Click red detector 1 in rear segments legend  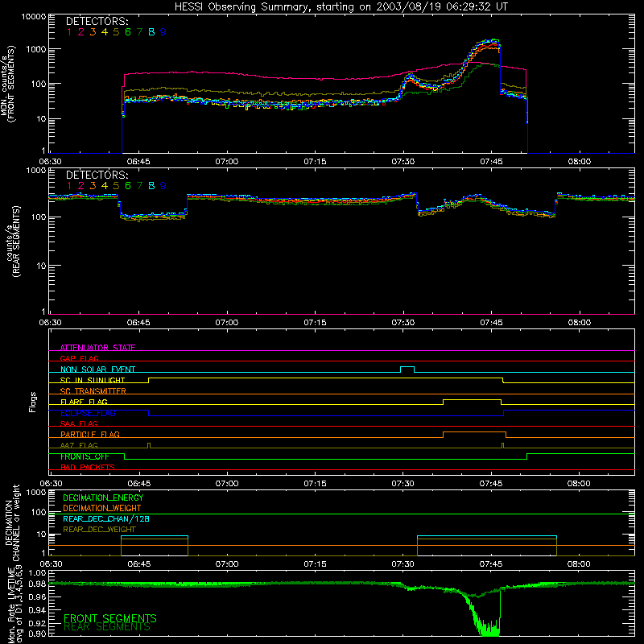[x=69, y=186]
